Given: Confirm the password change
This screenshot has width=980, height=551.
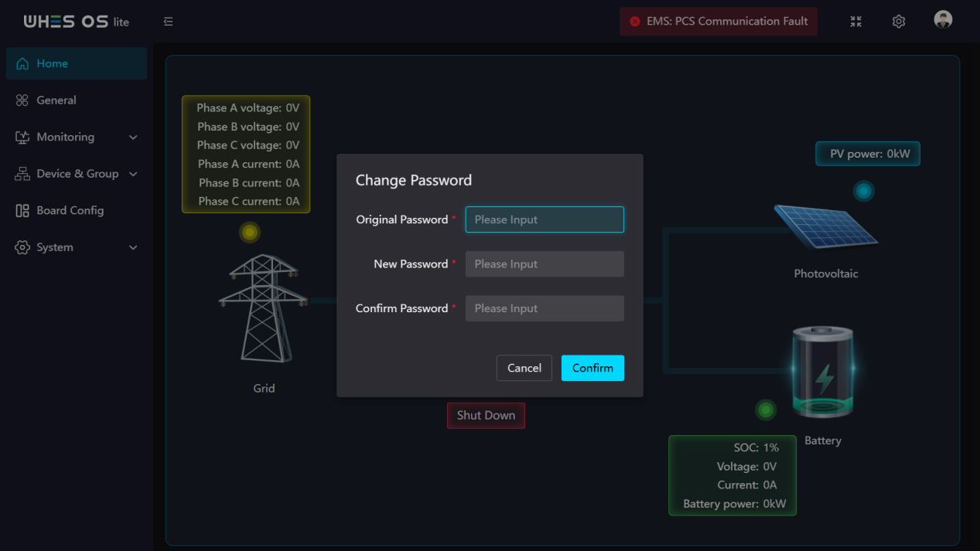Looking at the screenshot, I should point(592,368).
